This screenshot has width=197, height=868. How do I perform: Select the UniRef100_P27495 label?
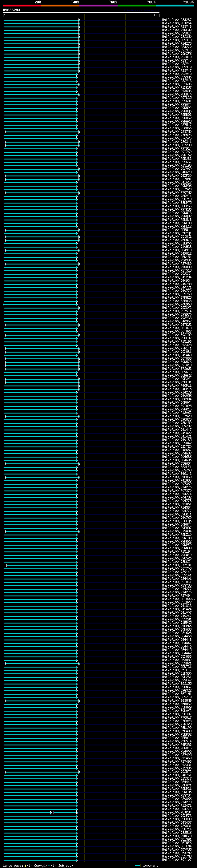(x=177, y=755)
